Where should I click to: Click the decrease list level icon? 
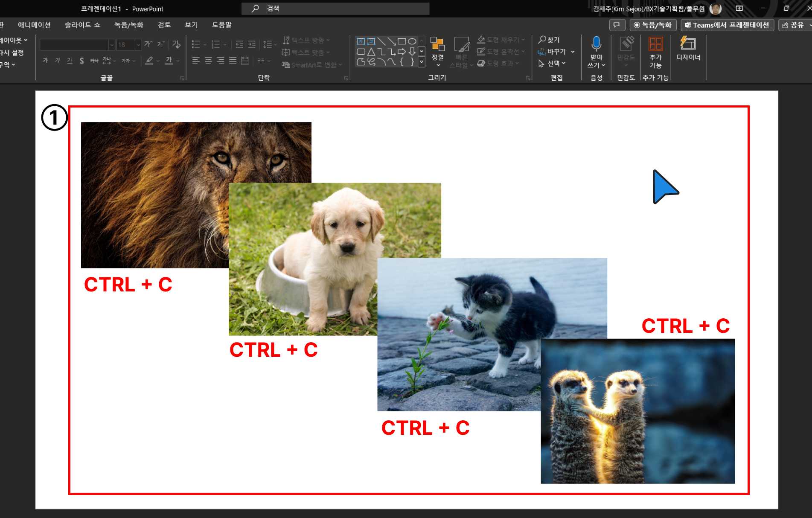click(x=239, y=44)
